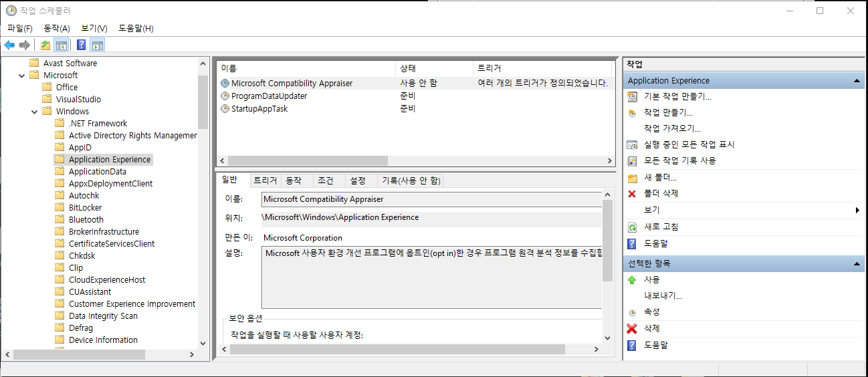
Task: Select the .NET Framework tree folder
Action: coord(98,123)
